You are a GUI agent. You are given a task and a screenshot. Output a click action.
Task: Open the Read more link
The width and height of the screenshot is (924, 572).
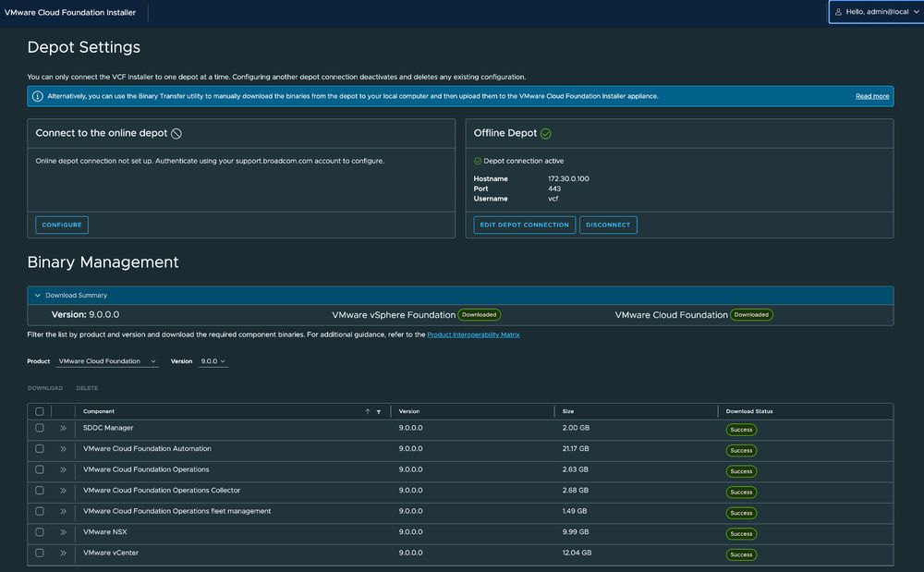point(872,96)
